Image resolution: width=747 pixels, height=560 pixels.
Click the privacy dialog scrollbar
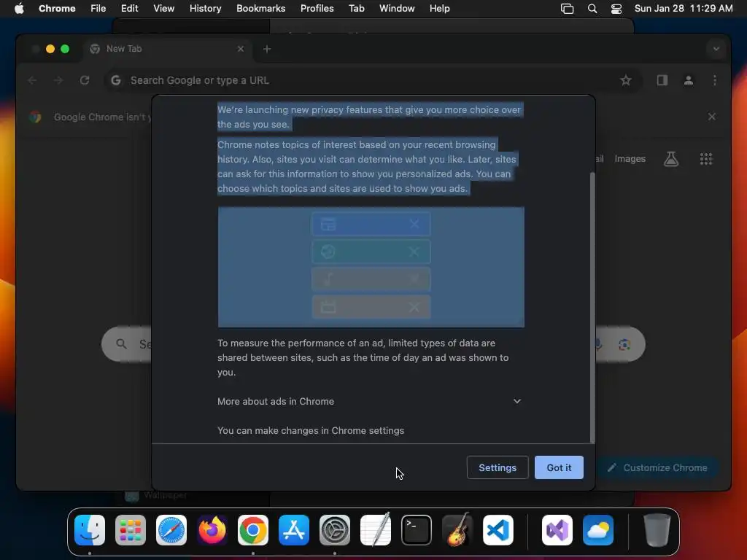click(x=592, y=307)
